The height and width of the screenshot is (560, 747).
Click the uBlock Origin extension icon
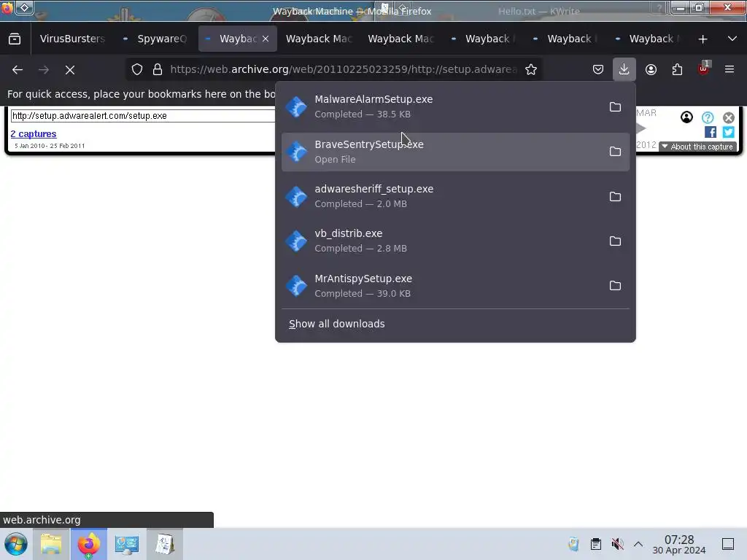coord(703,69)
